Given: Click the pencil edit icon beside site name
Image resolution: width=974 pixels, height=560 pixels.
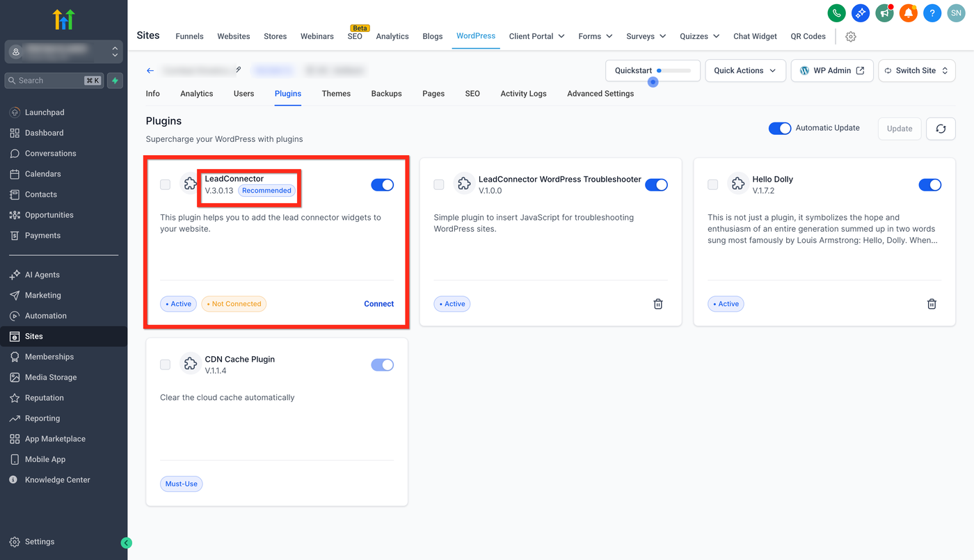Looking at the screenshot, I should tap(238, 70).
